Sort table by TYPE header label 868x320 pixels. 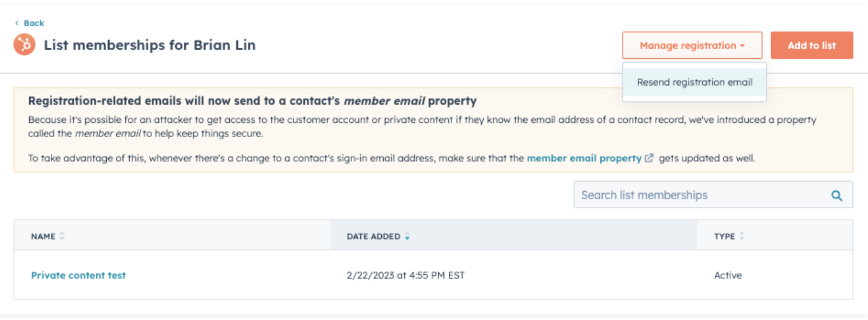point(724,236)
